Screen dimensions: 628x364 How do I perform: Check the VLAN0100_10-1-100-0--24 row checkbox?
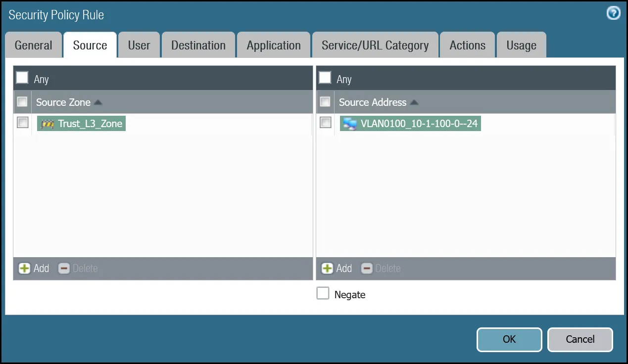click(326, 123)
